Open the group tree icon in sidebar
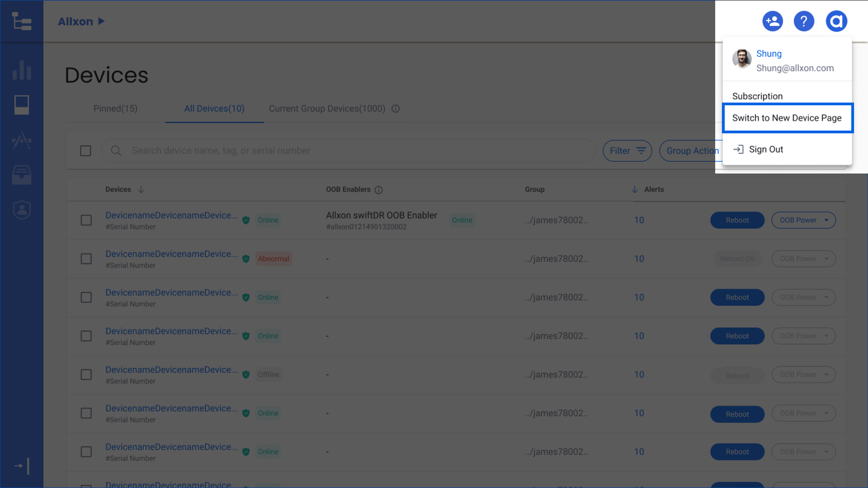The image size is (868, 488). tap(22, 21)
